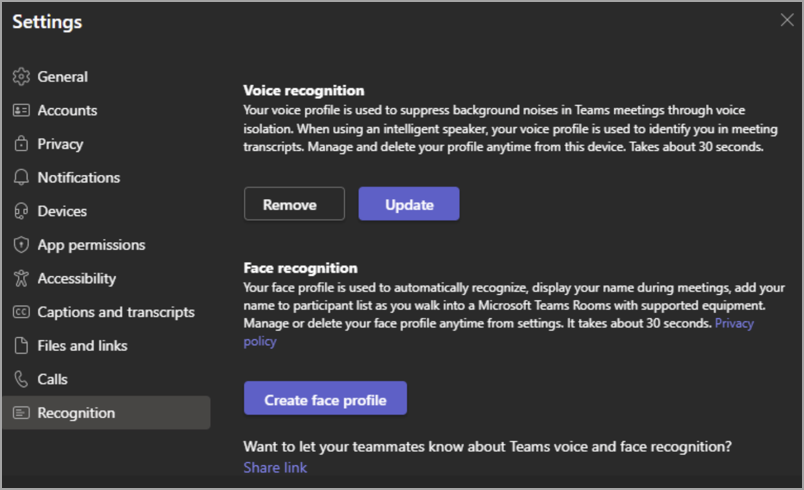Click the gear icon beside General
Viewport: 804px width, 490px height.
20,77
